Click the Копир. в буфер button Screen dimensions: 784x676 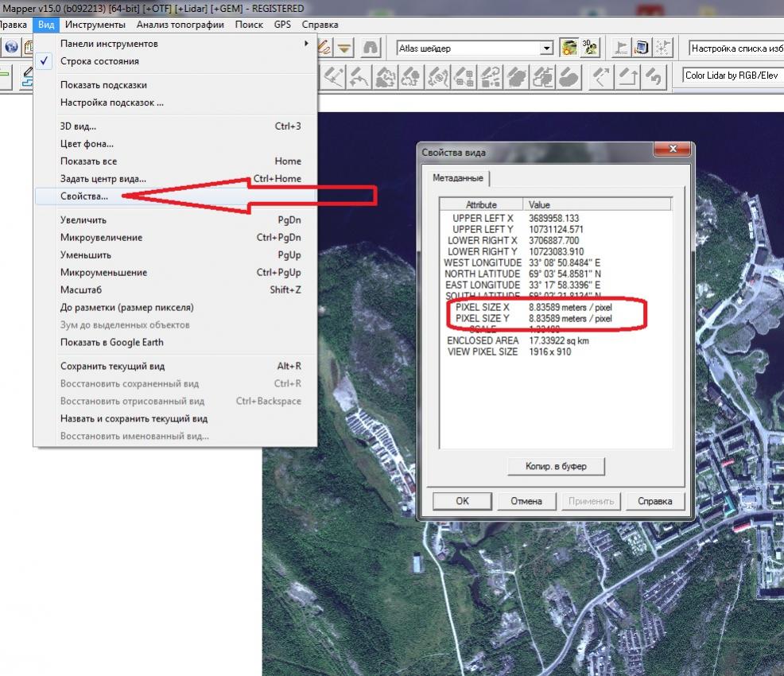tap(556, 466)
